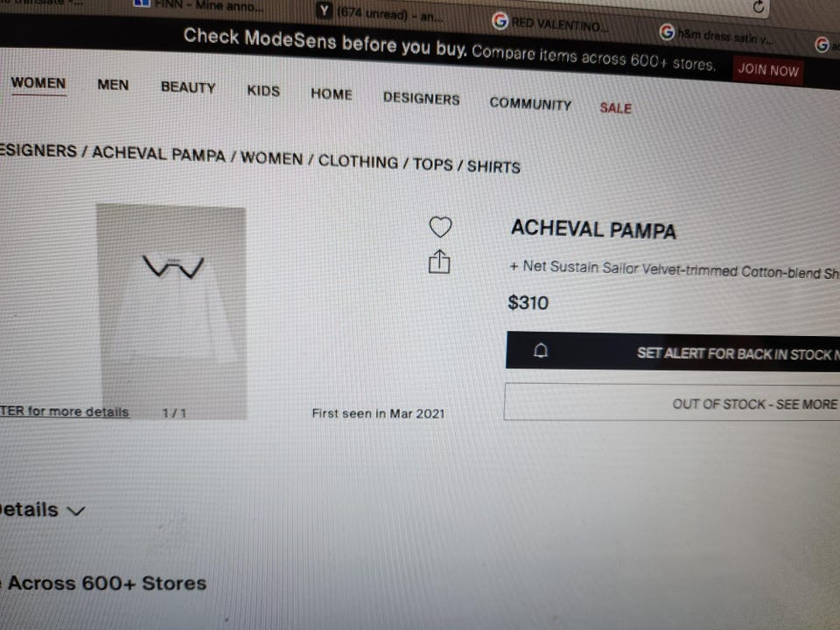Open the Yahoo mail unread tab
Image resolution: width=840 pixels, height=630 pixels.
coord(379,13)
